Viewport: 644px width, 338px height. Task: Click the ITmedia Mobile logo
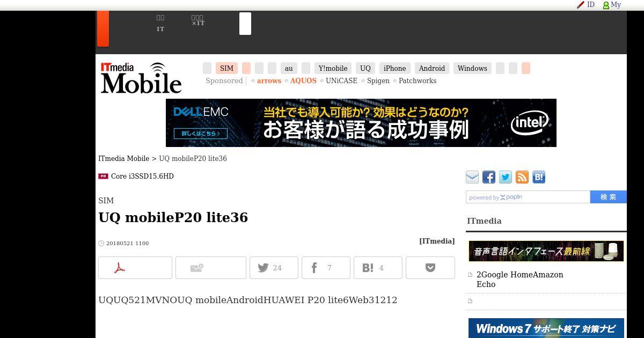coord(141,78)
